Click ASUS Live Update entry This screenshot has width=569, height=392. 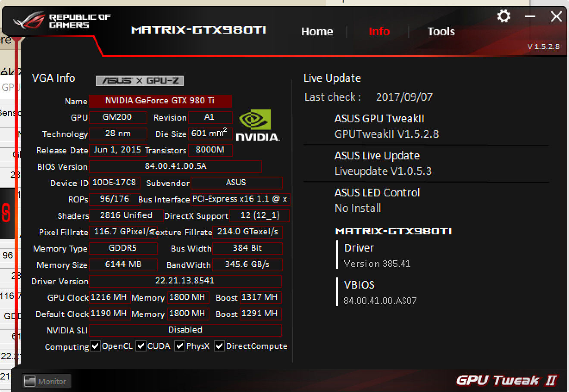click(x=383, y=163)
